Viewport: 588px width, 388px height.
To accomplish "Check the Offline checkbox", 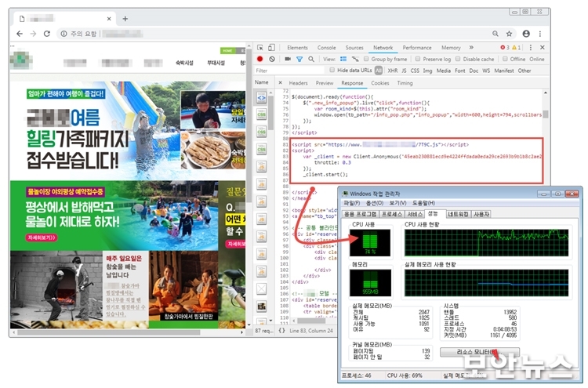I will pyautogui.click(x=505, y=59).
